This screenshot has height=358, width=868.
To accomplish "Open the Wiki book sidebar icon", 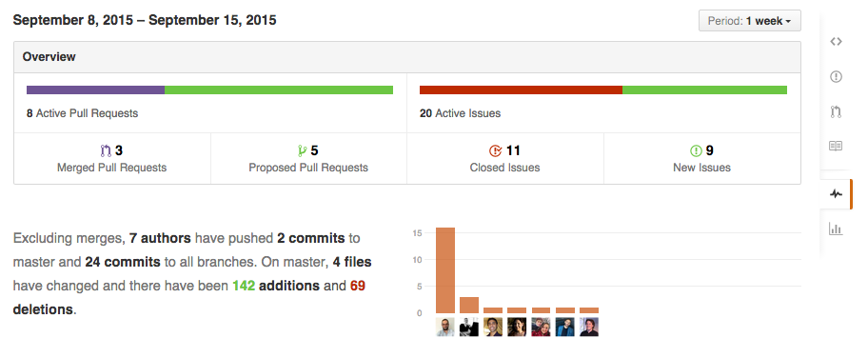I will (x=836, y=146).
